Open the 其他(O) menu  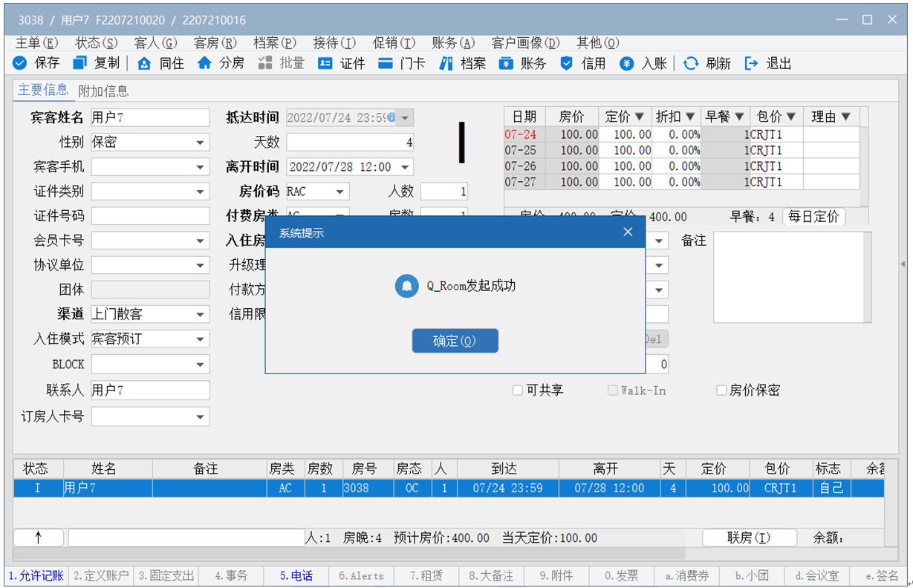point(598,43)
